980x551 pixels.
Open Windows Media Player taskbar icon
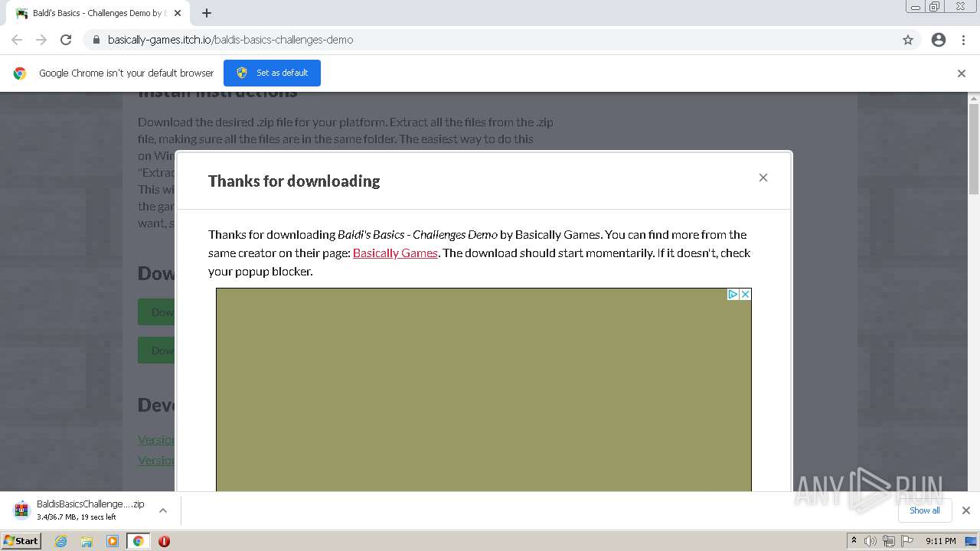113,541
